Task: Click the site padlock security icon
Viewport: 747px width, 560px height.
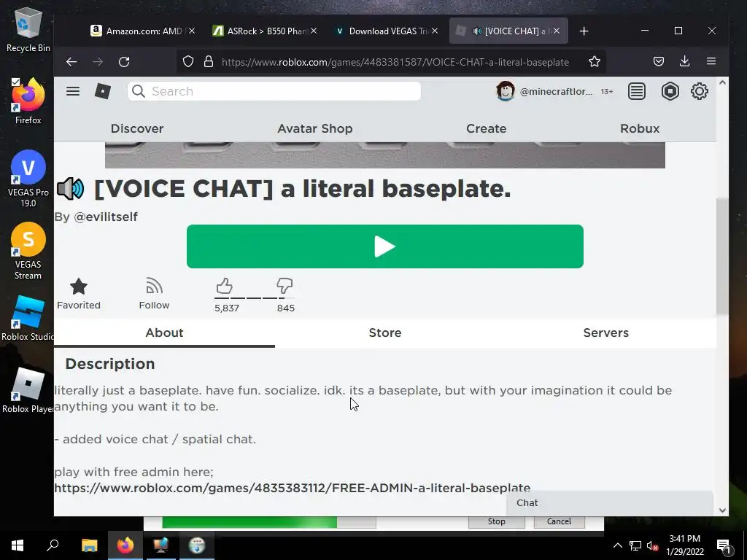Action: (x=209, y=62)
